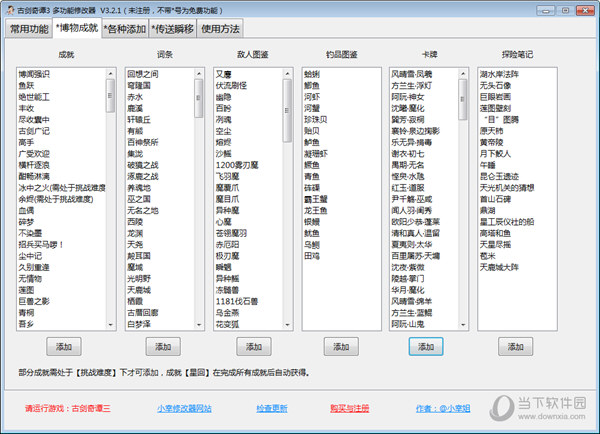Click 添加 button under the 词条 list
This screenshot has width=600, height=434.
tap(163, 347)
